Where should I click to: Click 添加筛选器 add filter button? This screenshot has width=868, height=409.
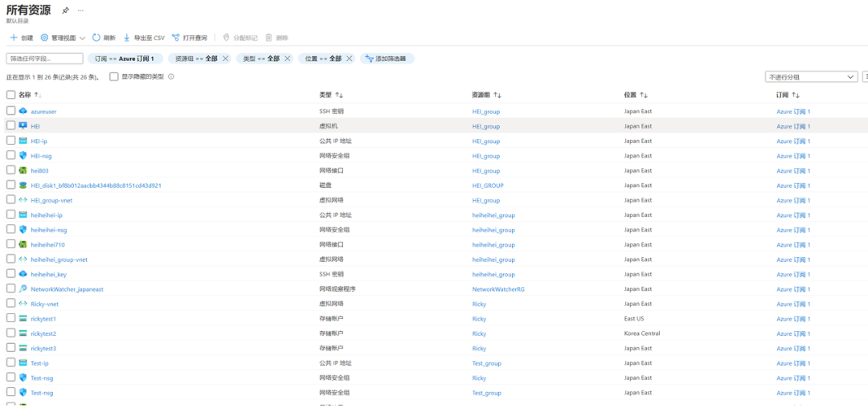pos(387,58)
